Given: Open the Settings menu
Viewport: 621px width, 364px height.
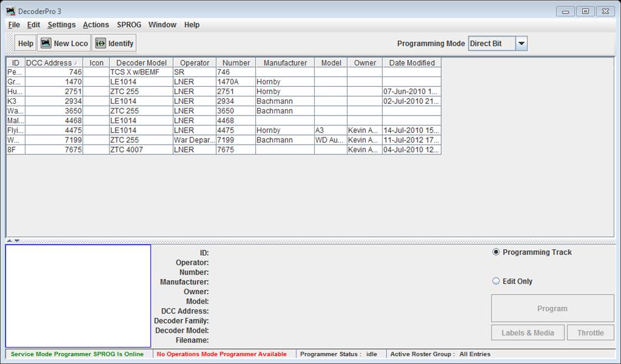Looking at the screenshot, I should [61, 25].
